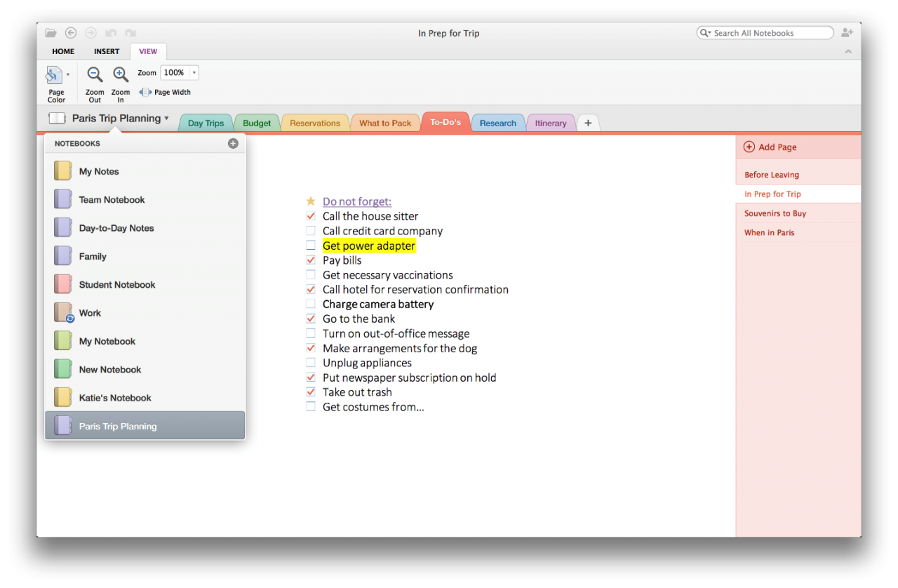This screenshot has width=898, height=588.
Task: Select the Student Notebook in list
Action: pos(117,285)
